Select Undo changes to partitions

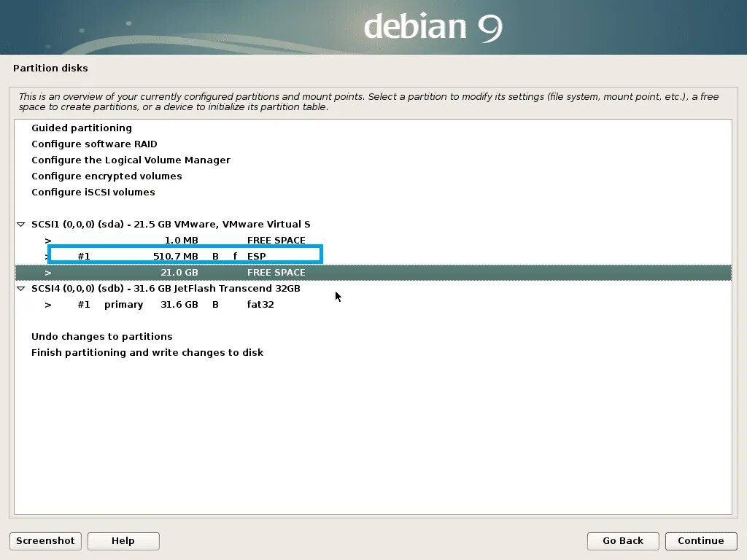click(x=102, y=337)
